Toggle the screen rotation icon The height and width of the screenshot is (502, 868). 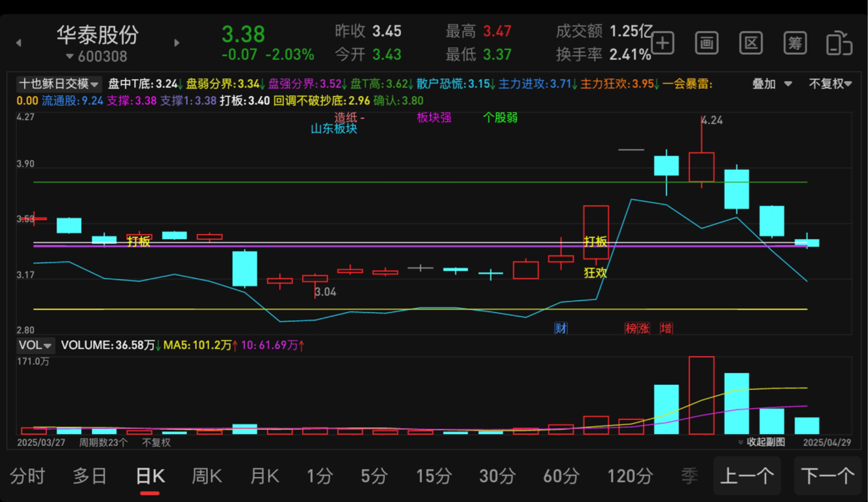tap(839, 43)
